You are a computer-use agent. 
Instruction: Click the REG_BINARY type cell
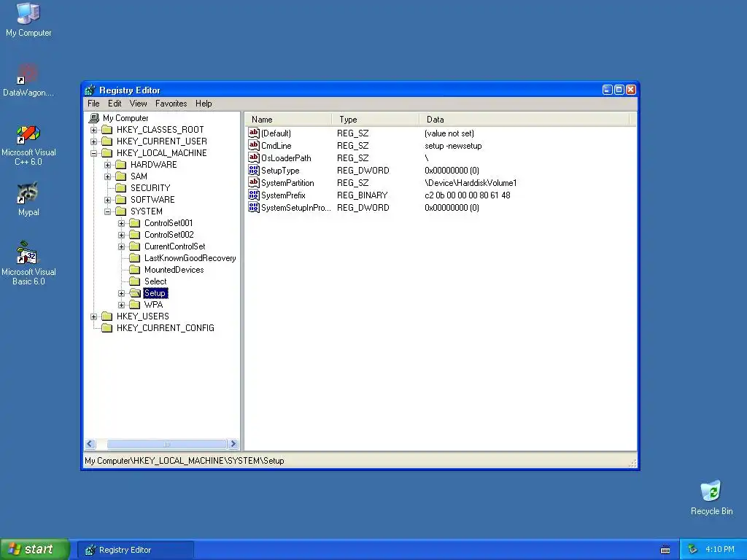click(362, 195)
